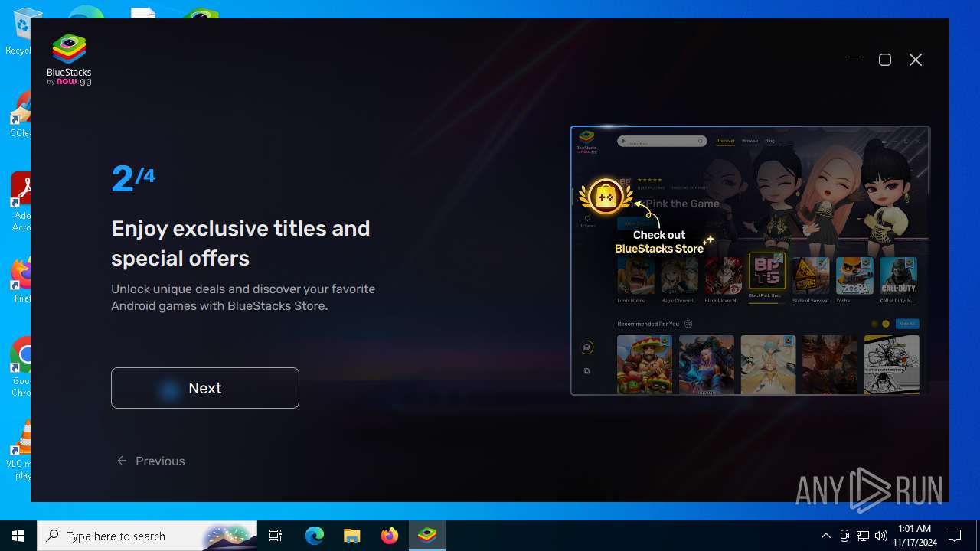This screenshot has width=980, height=551.
Task: Close the BlueStacks onboarding window
Action: coord(916,60)
